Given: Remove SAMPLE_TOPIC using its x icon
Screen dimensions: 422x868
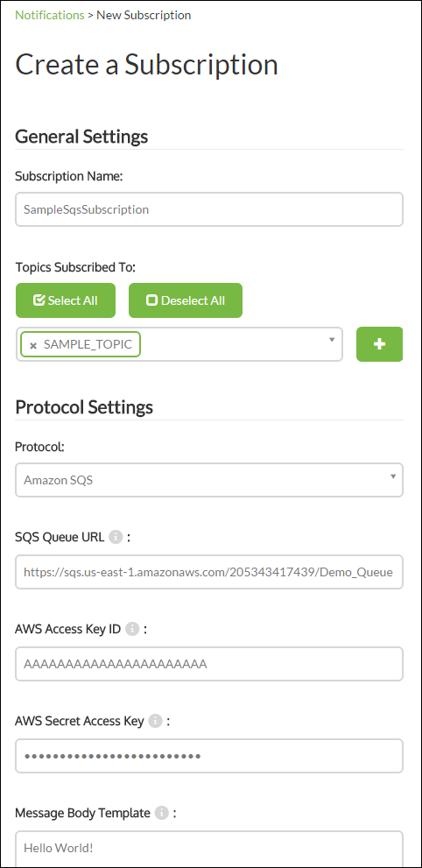Looking at the screenshot, I should (33, 345).
